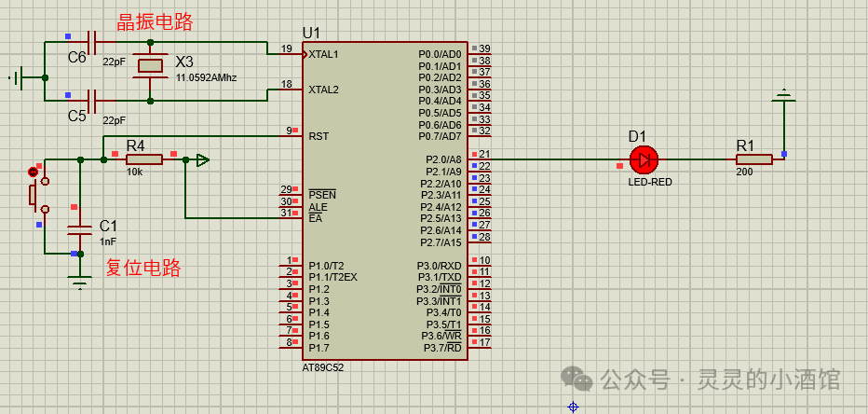The height and width of the screenshot is (414, 868).
Task: Click pin number 19
Action: click(x=286, y=48)
